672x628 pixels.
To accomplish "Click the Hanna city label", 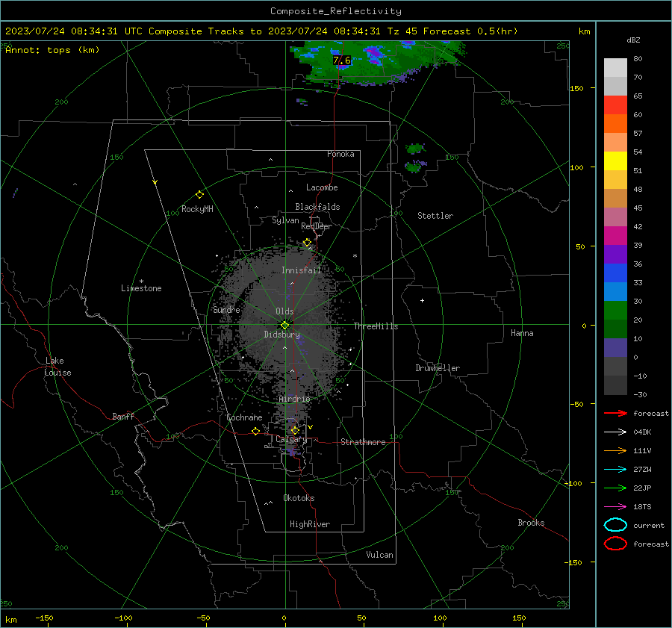I will point(522,333).
